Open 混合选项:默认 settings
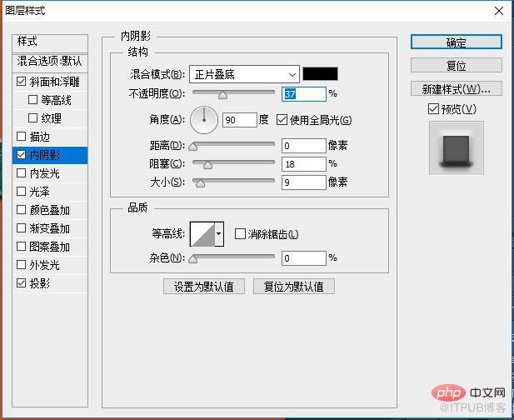The width and height of the screenshot is (514, 420). [x=50, y=62]
